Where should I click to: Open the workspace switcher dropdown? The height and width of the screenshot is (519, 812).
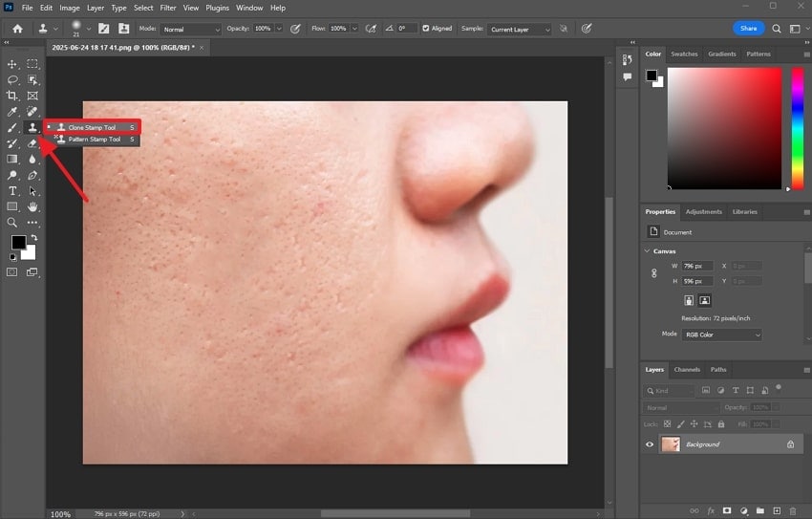(795, 29)
